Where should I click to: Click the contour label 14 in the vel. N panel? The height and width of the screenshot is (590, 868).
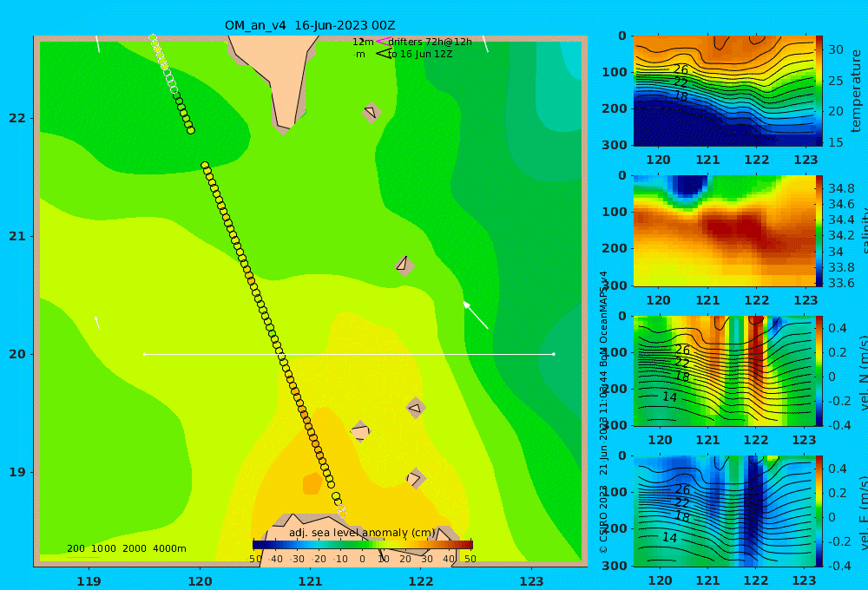pyautogui.click(x=670, y=397)
